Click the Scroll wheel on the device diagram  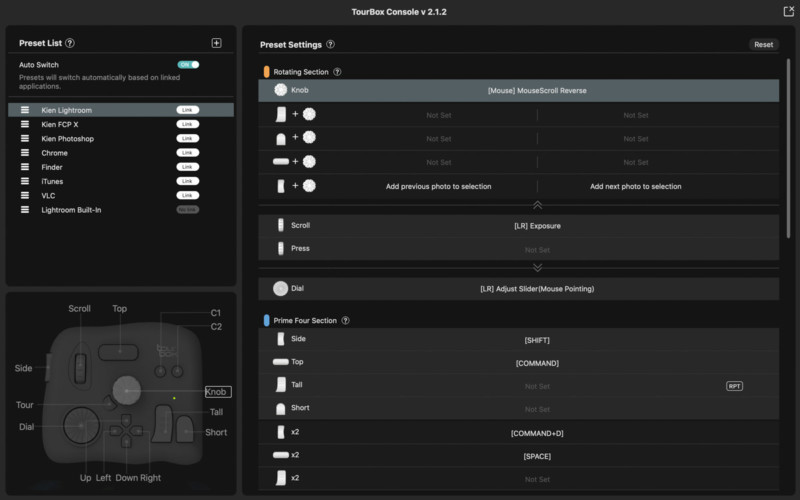(80, 366)
